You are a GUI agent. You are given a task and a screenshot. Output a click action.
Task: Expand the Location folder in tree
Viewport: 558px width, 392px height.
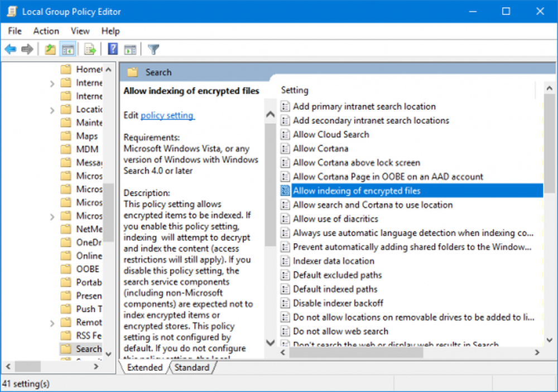click(x=52, y=110)
